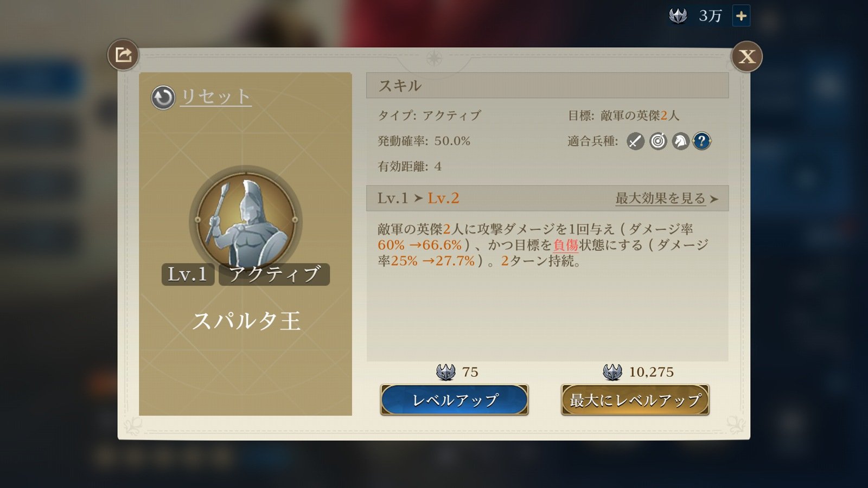Image resolution: width=868 pixels, height=488 pixels.
Task: Click the arrow after 最大効果を見る
Action: (714, 199)
